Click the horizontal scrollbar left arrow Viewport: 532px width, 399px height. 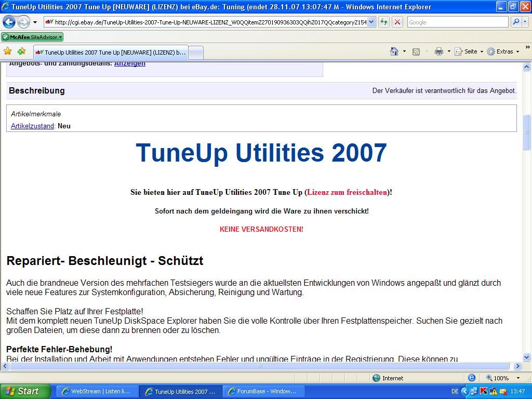click(x=5, y=366)
